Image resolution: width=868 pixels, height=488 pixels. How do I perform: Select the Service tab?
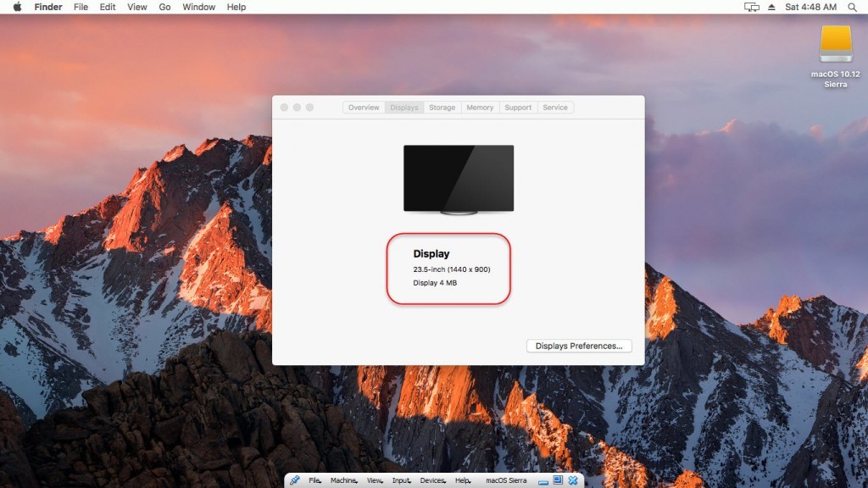click(x=555, y=107)
